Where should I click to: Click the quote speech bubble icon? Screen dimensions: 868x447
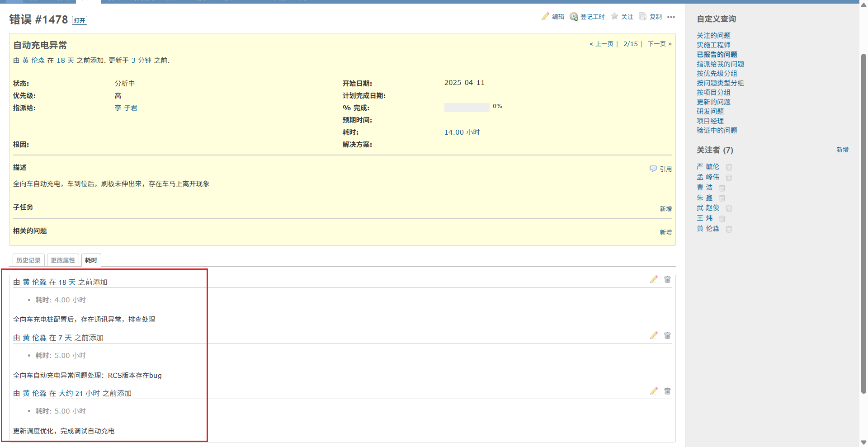(x=653, y=169)
